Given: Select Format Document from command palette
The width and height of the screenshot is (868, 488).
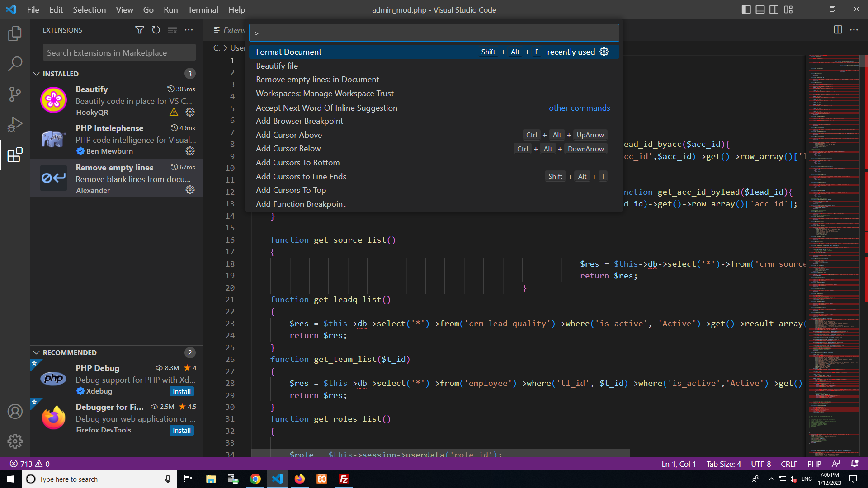Looking at the screenshot, I should tap(288, 52).
